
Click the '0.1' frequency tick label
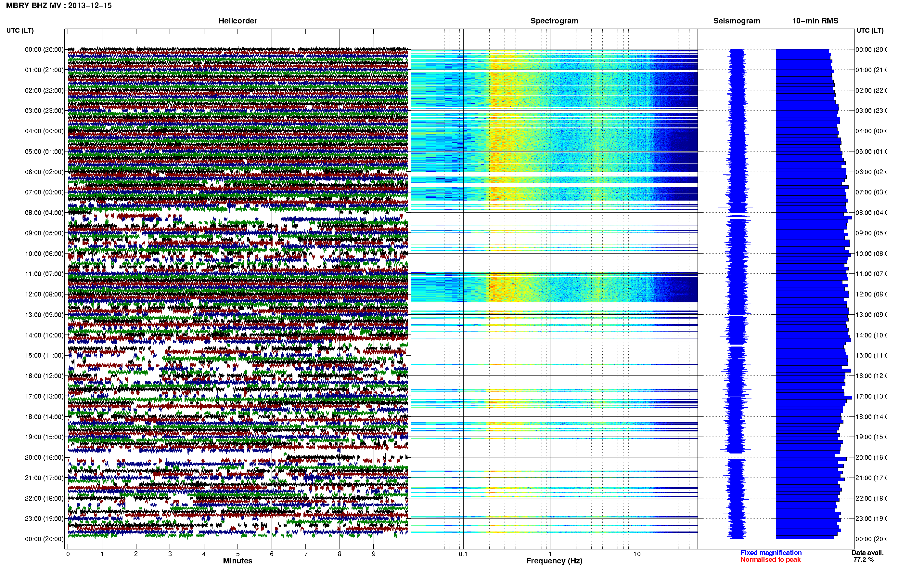pyautogui.click(x=463, y=554)
